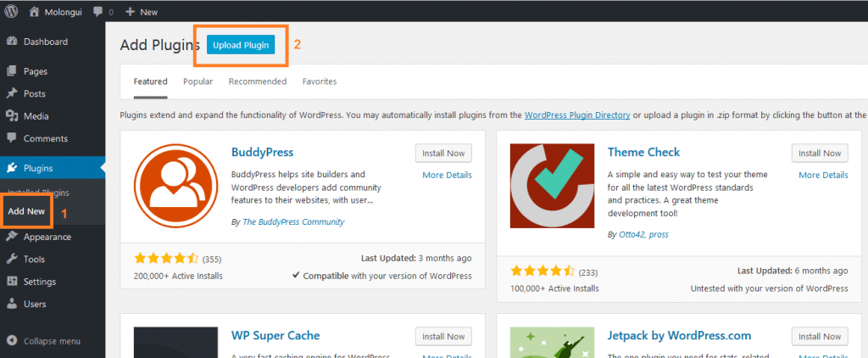Screen dimensions: 868x358
Task: Click the Plugins plug icon
Action: click(12, 168)
